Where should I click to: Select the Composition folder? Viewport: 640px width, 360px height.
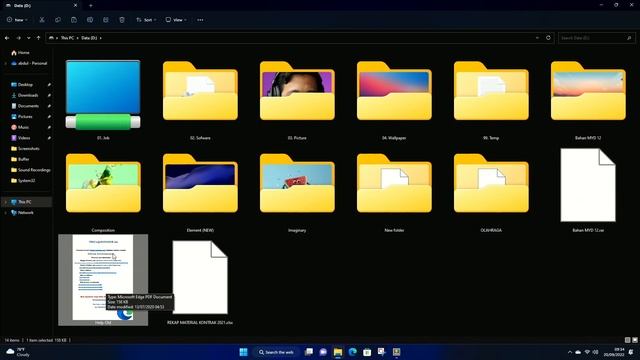[103, 183]
